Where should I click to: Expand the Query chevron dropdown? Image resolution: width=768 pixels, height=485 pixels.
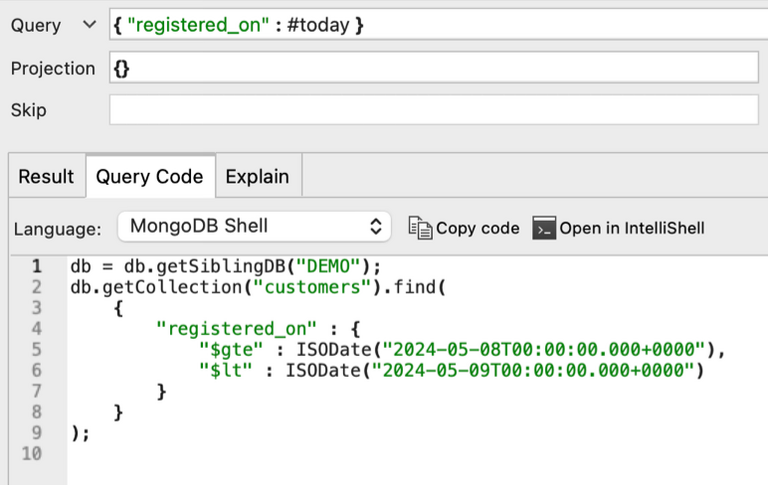[89, 25]
